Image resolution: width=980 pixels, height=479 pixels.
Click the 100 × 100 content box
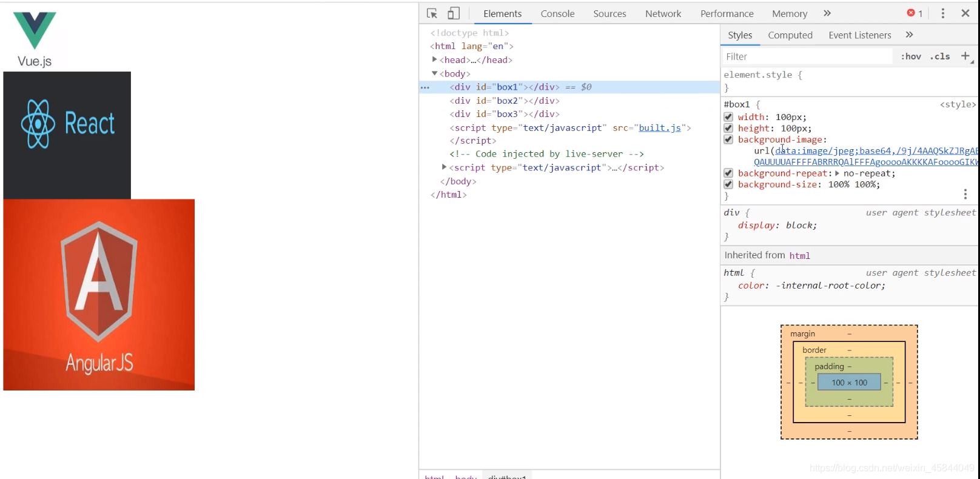849,383
